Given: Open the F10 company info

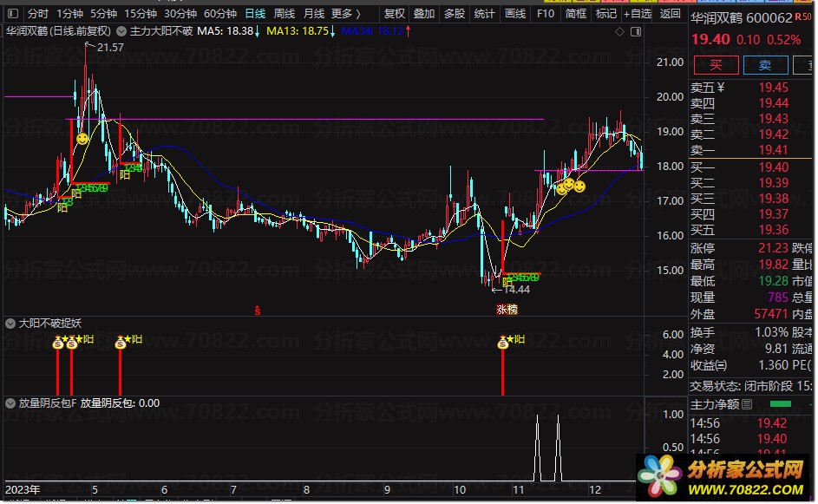Looking at the screenshot, I should click(x=545, y=14).
